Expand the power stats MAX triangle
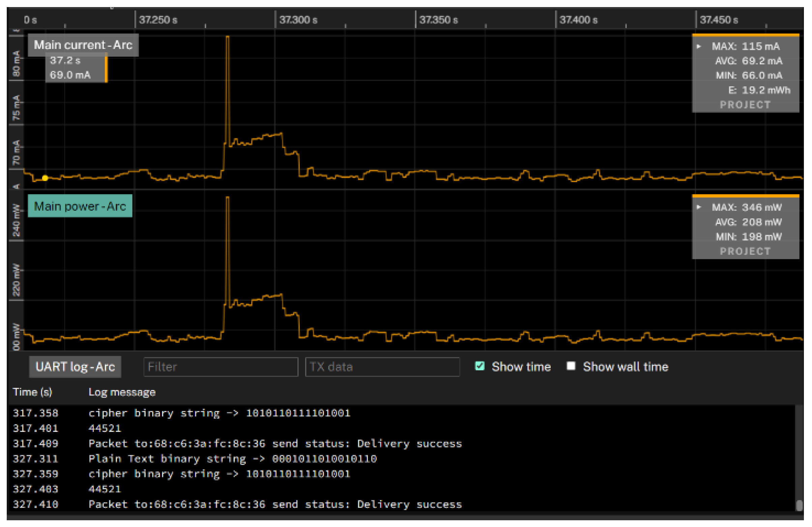The image size is (812, 527). pyautogui.click(x=699, y=207)
